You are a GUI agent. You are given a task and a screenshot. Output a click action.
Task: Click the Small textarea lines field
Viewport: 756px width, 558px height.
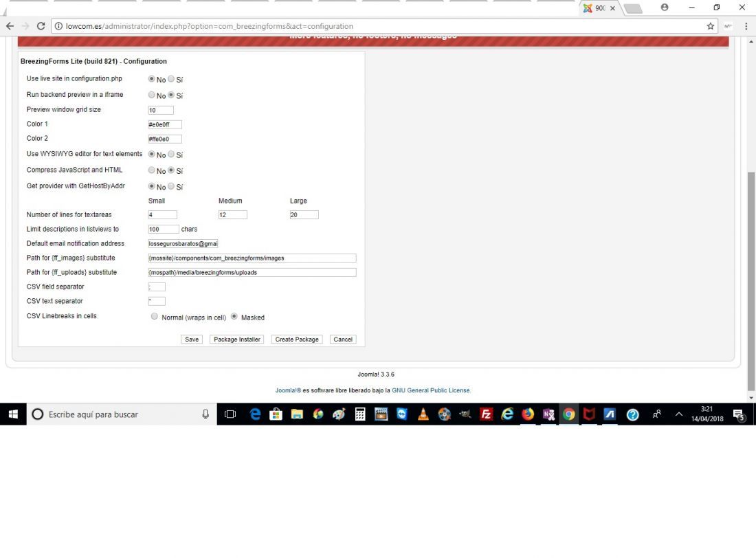pyautogui.click(x=162, y=214)
